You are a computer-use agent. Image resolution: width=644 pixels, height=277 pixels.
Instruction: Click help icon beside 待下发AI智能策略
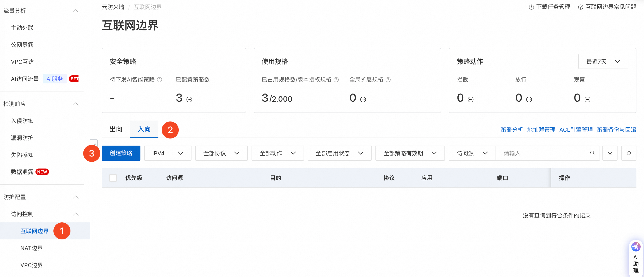[160, 79]
